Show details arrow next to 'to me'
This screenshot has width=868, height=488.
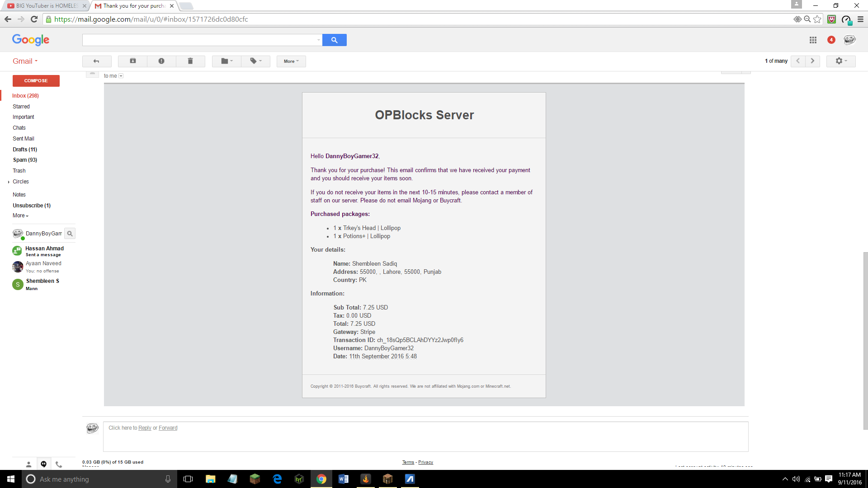tap(121, 76)
